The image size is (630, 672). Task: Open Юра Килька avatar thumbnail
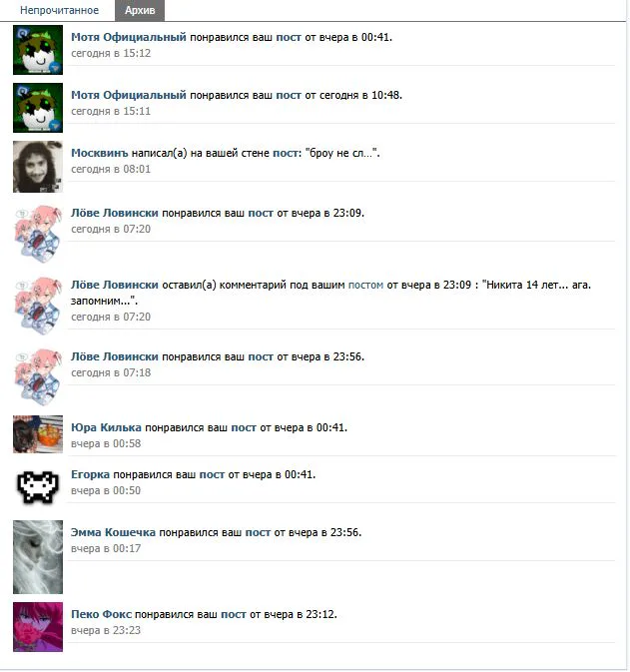38,434
